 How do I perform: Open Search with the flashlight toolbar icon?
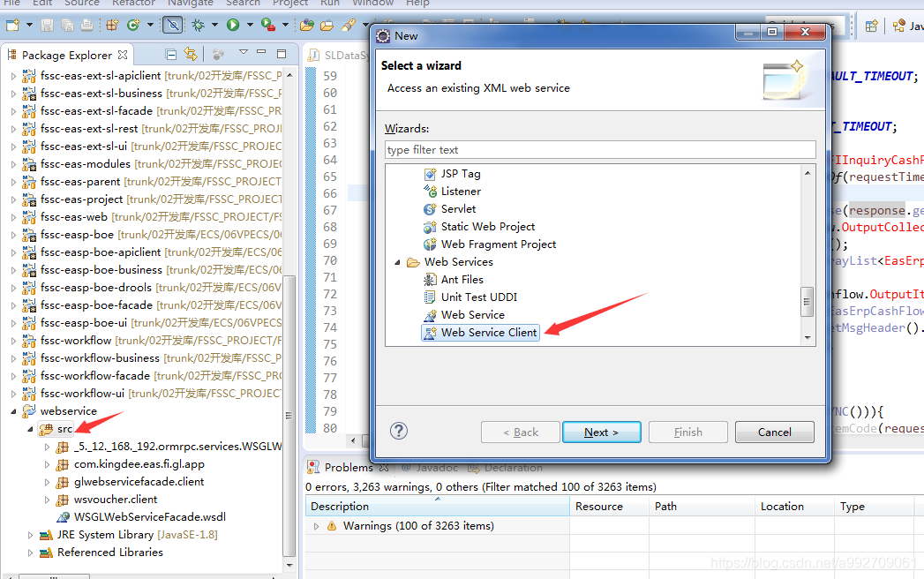point(349,25)
